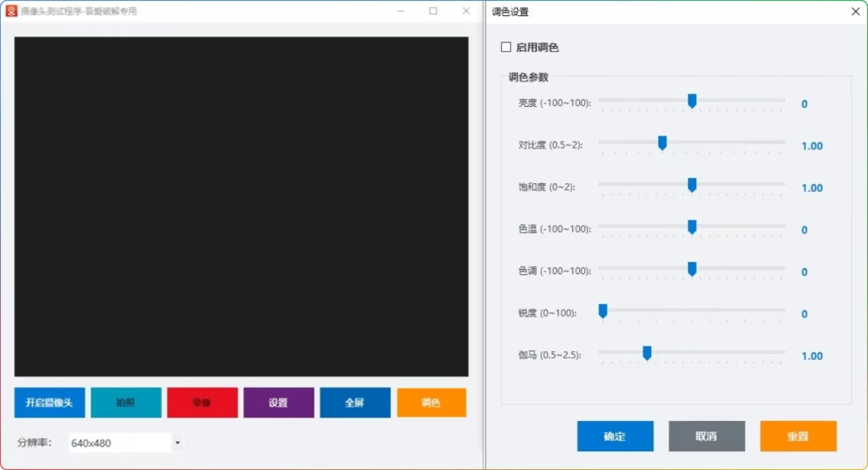Click the black camera preview area

tap(242, 207)
